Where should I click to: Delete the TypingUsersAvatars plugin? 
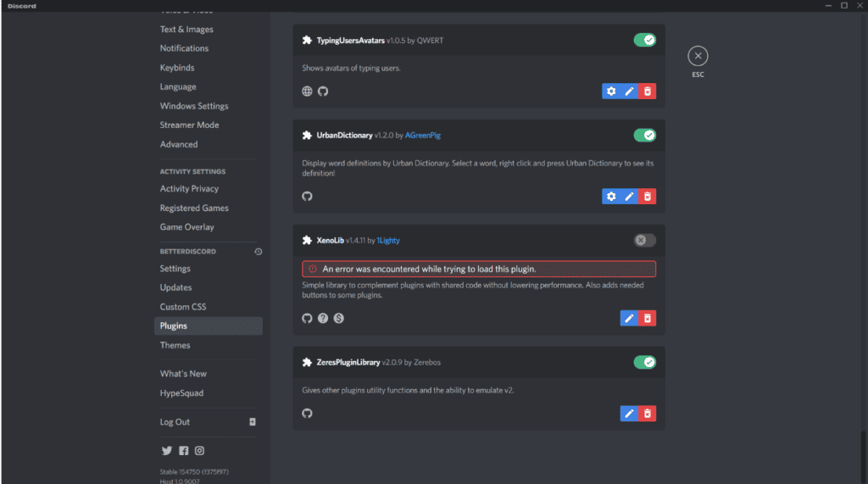647,92
